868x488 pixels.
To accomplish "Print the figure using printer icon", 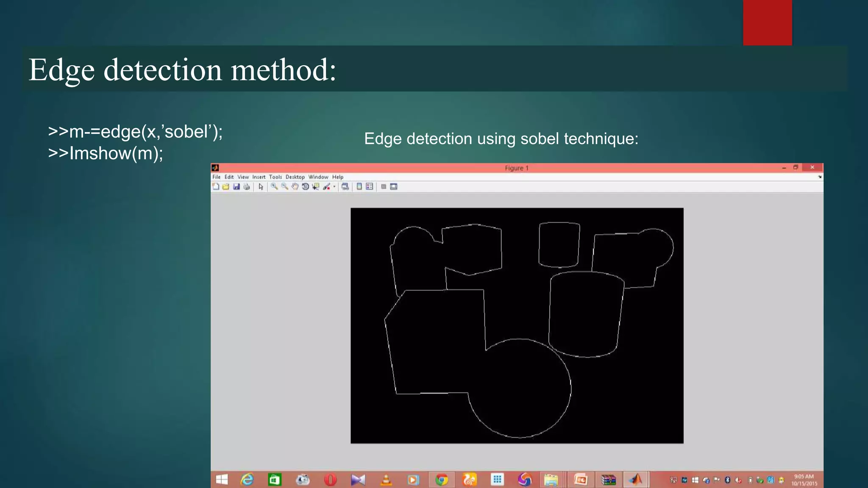I will (247, 186).
